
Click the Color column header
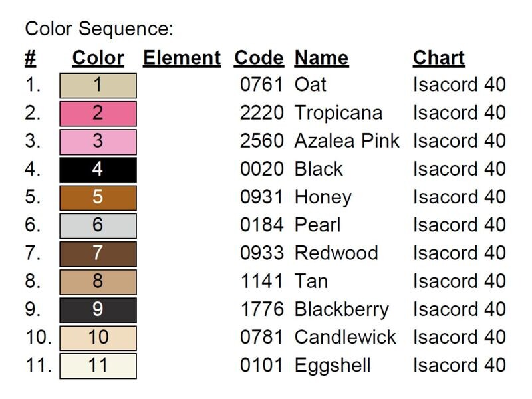[x=98, y=58]
